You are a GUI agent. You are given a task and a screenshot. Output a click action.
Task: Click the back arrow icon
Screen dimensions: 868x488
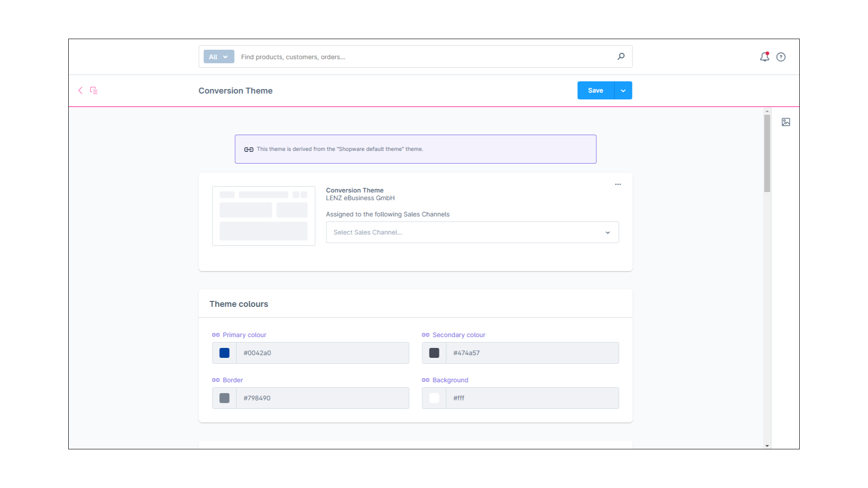[80, 90]
